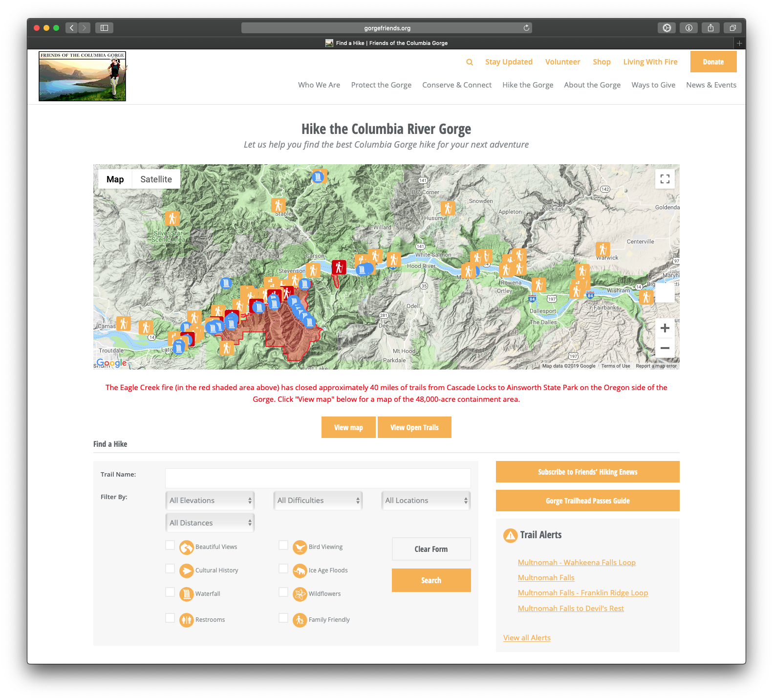Click map Terms of Use link
The image size is (773, 700).
point(616,366)
